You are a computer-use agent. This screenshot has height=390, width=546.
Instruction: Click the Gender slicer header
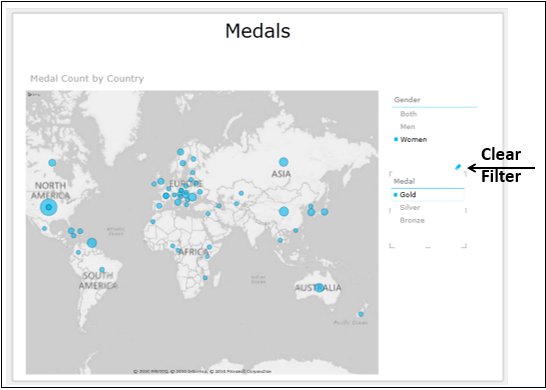(407, 100)
